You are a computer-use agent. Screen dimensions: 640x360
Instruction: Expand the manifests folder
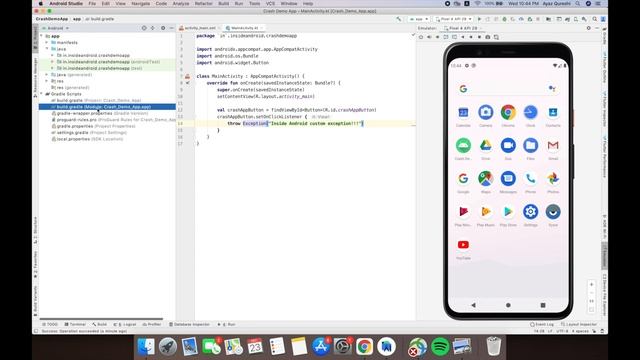pos(47,42)
